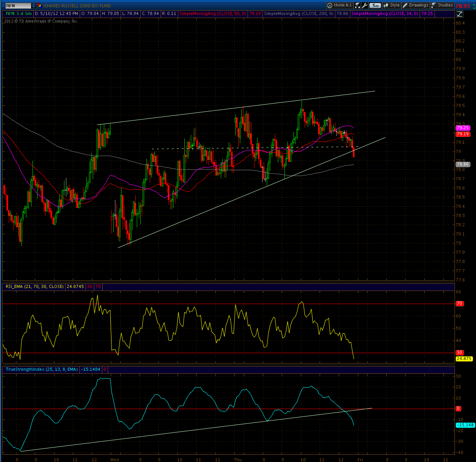Open chart settings wrench icon
The height and width of the screenshot is (462, 476).
pos(365,5)
